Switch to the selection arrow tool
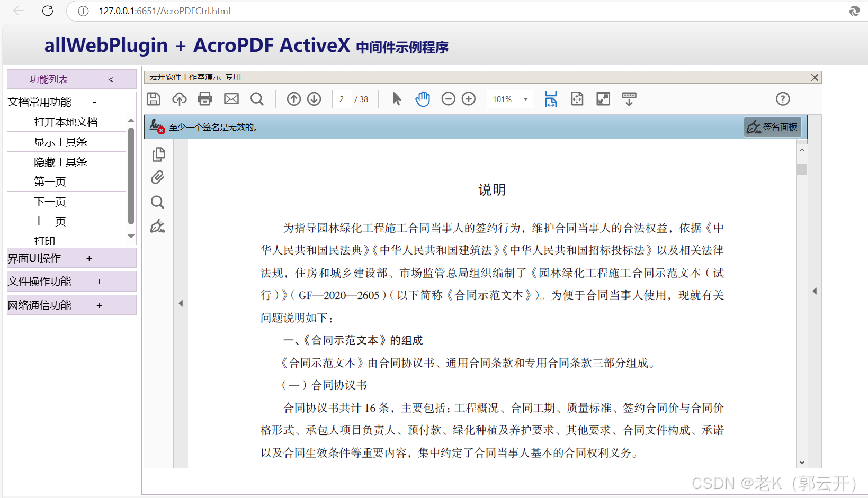Viewport: 868px width, 498px height. pyautogui.click(x=396, y=99)
